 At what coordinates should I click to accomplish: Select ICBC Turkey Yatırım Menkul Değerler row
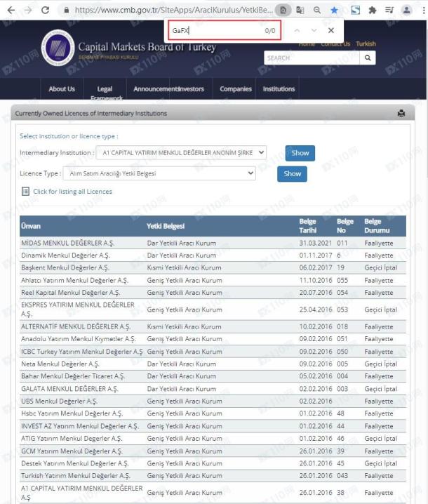point(213,352)
